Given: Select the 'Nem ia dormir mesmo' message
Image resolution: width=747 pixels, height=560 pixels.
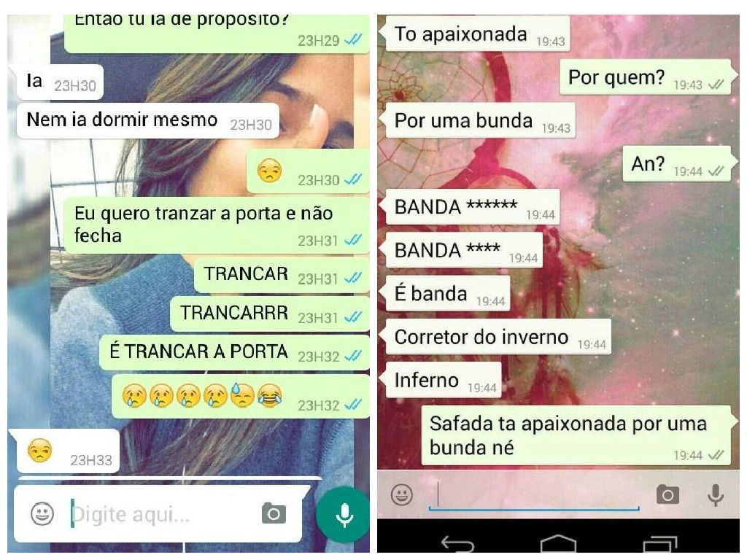Looking at the screenshot, I should pos(147,120).
